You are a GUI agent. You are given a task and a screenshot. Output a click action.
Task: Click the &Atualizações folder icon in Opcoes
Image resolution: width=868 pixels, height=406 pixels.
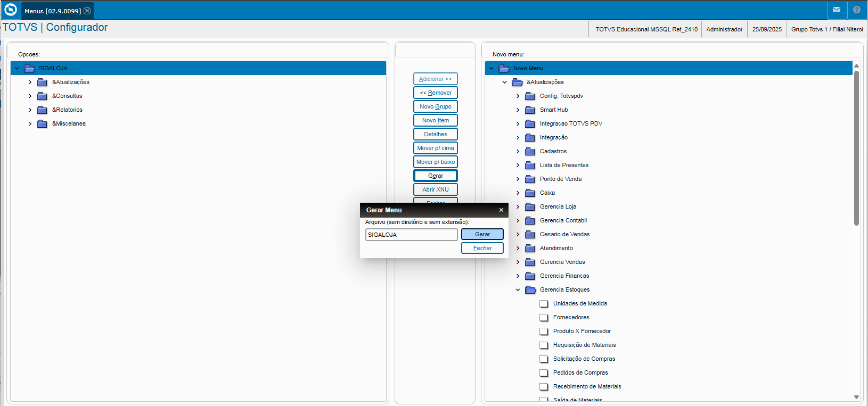[42, 82]
